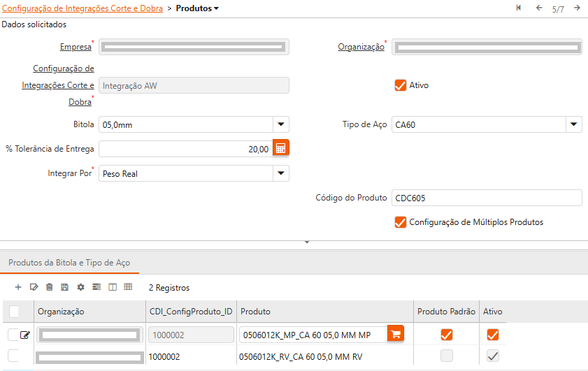Toggle Produto Padrão checkbox in first row
Screen dimensions: 588x371
click(446, 335)
